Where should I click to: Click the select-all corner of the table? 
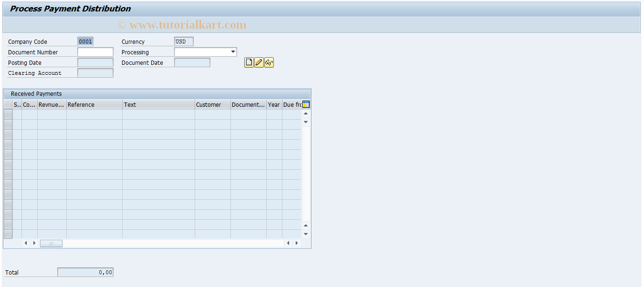[x=8, y=104]
